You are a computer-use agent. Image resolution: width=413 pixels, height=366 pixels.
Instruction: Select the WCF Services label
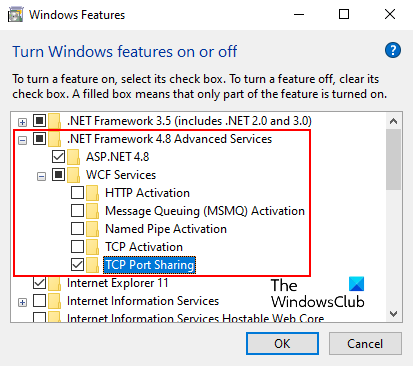pyautogui.click(x=121, y=175)
